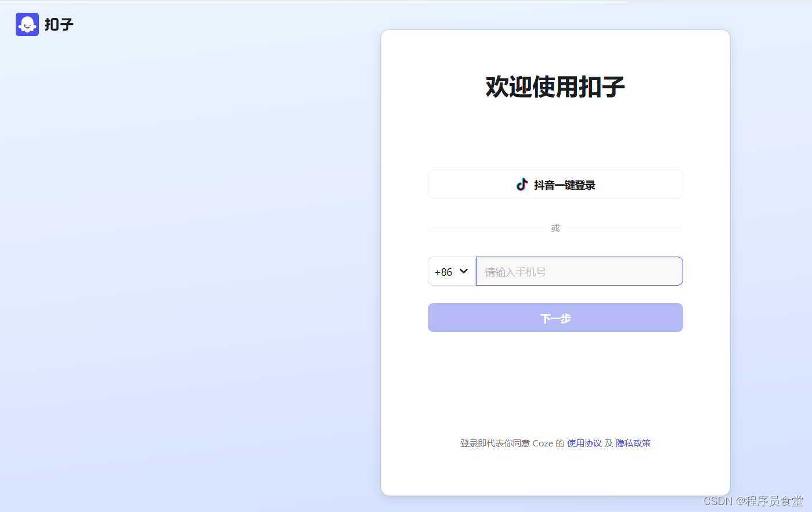Viewport: 812px width, 512px height.
Task: Open the 使用协议 terms link
Action: coord(584,443)
